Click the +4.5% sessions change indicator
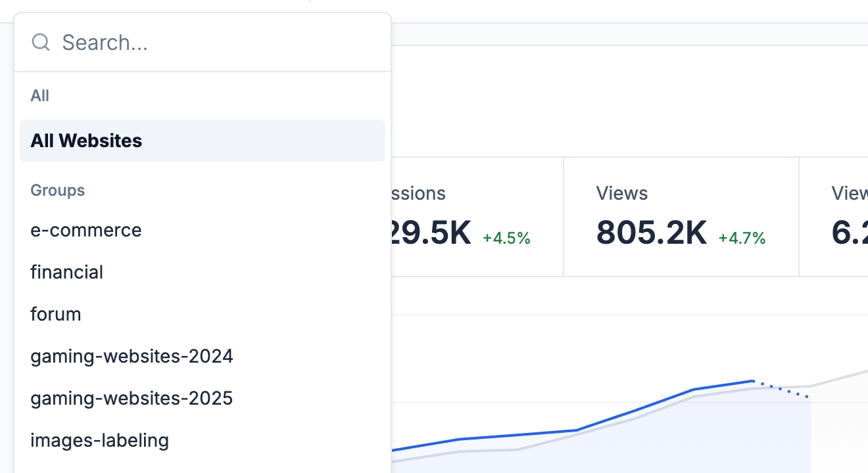Viewport: 868px width, 473px height. point(506,238)
